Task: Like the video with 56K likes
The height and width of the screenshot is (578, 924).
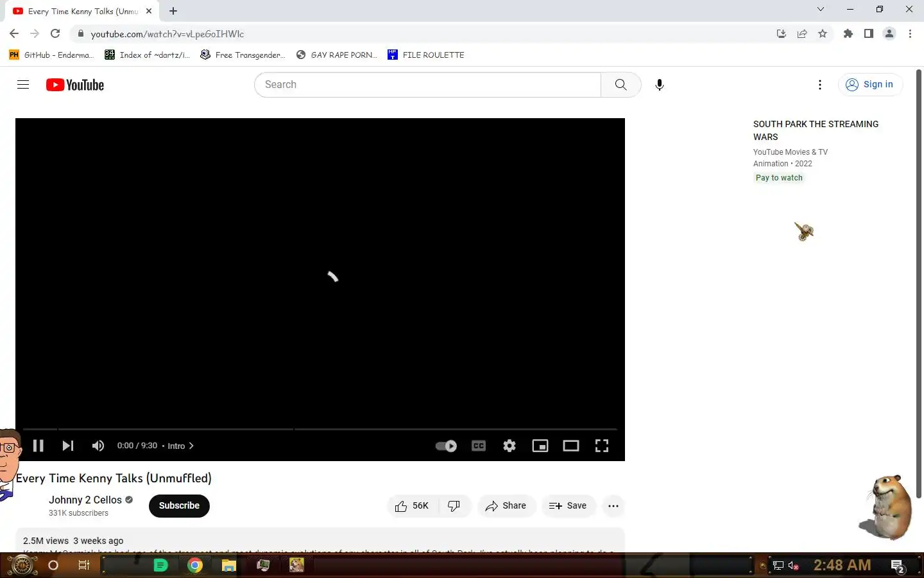Action: click(413, 506)
